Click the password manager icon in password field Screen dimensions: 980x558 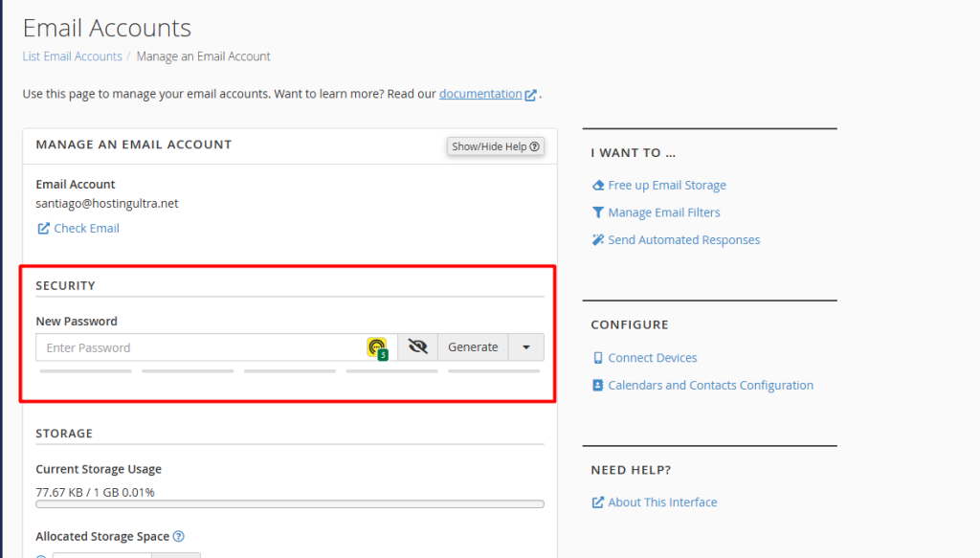377,347
